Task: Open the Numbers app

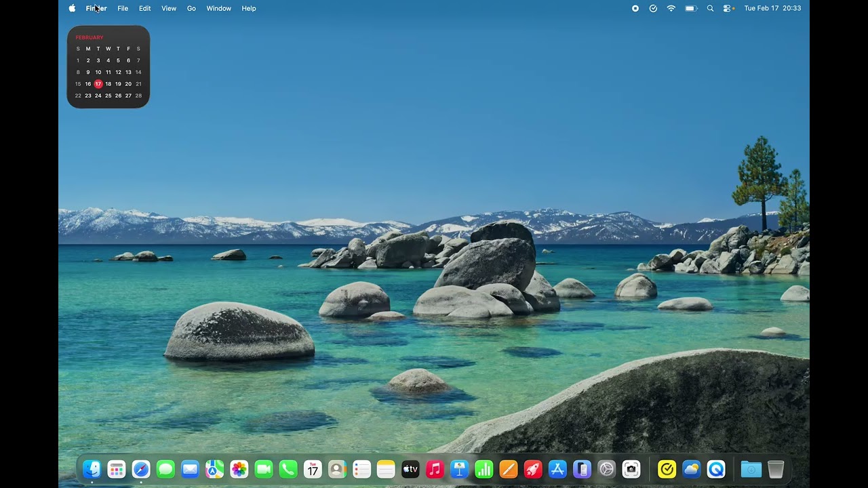Action: point(484,469)
